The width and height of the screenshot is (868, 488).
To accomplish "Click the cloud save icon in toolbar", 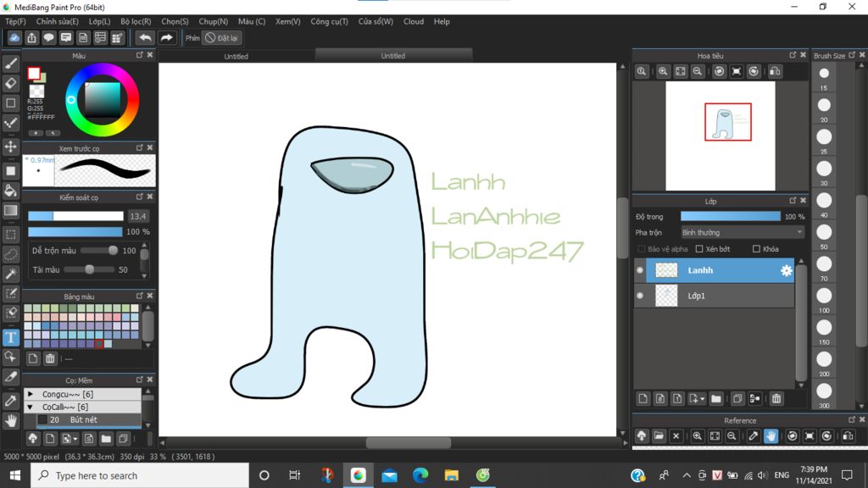I will click(14, 37).
